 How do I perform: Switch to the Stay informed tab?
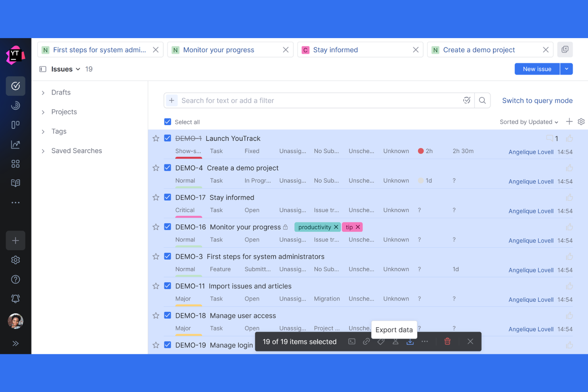tap(336, 49)
